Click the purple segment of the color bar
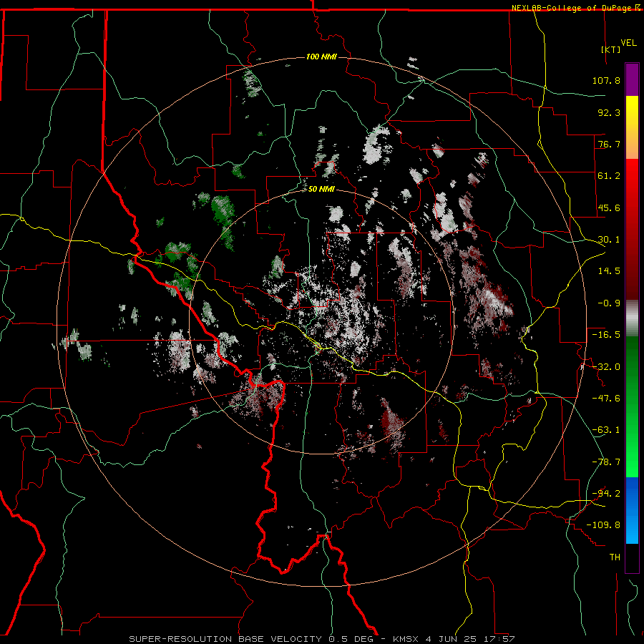Screen dimensions: 644x644 tap(632, 79)
